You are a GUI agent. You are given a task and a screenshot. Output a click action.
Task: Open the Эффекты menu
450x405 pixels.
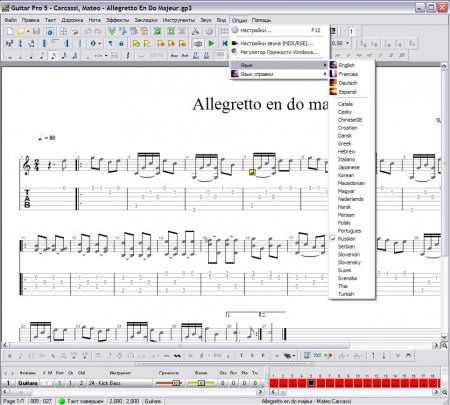coord(118,20)
